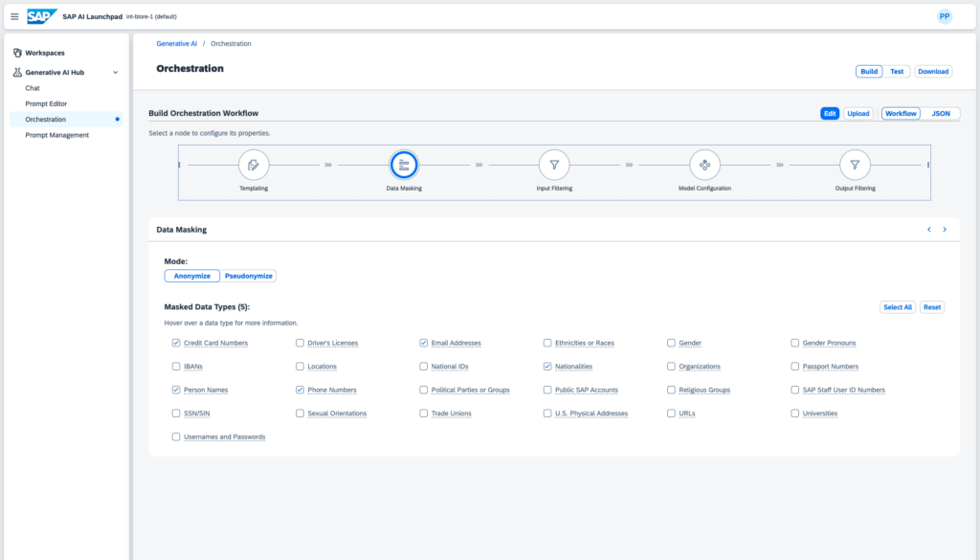Screen dimensions: 980x560
Task: Check the Universities checkbox
Action: (x=795, y=414)
